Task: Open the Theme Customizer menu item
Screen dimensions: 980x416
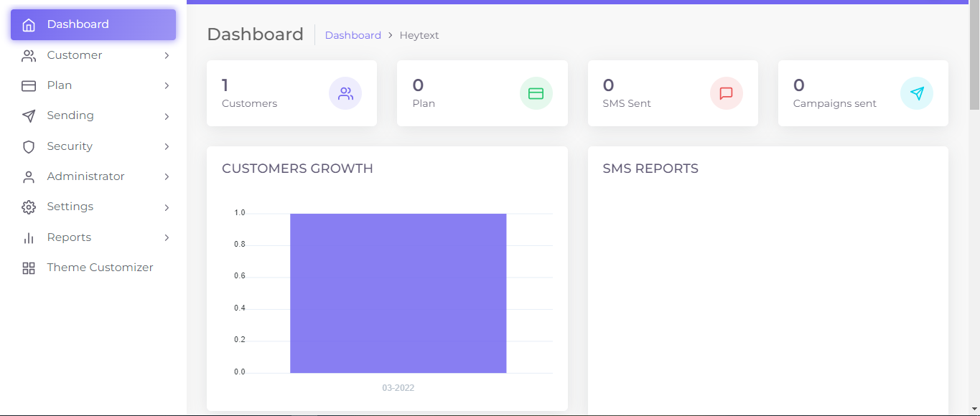Action: (x=100, y=268)
